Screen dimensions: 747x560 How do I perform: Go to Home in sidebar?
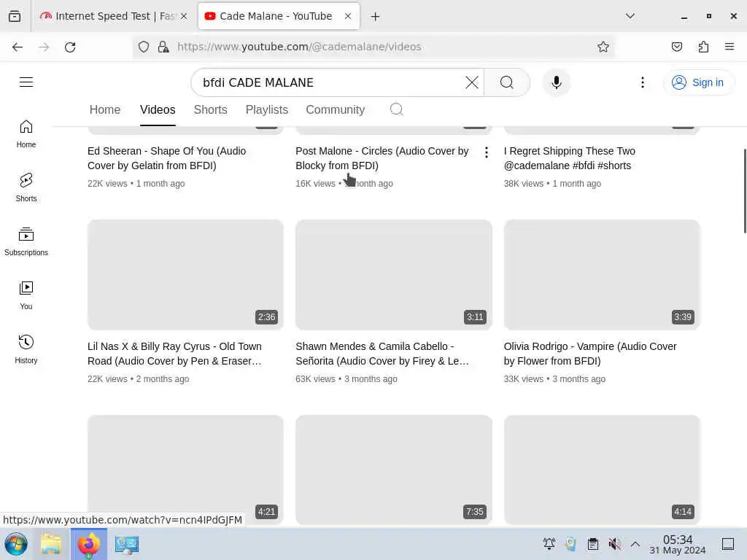[x=26, y=134]
